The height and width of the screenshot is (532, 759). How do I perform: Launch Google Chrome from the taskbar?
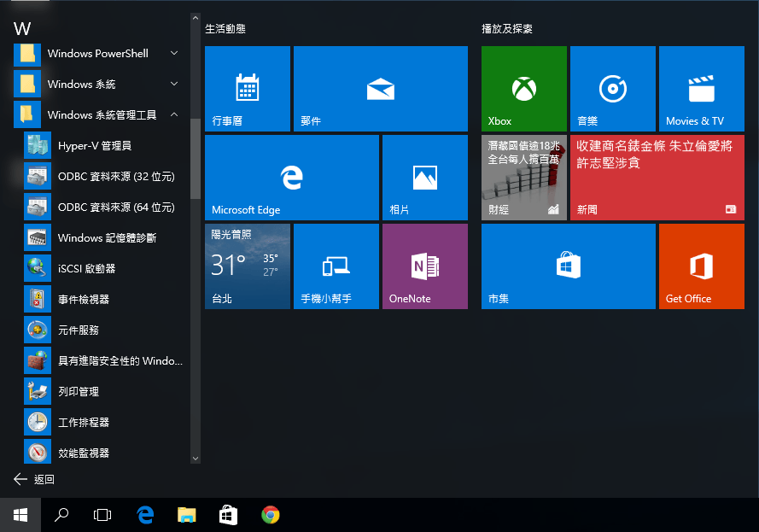click(270, 515)
